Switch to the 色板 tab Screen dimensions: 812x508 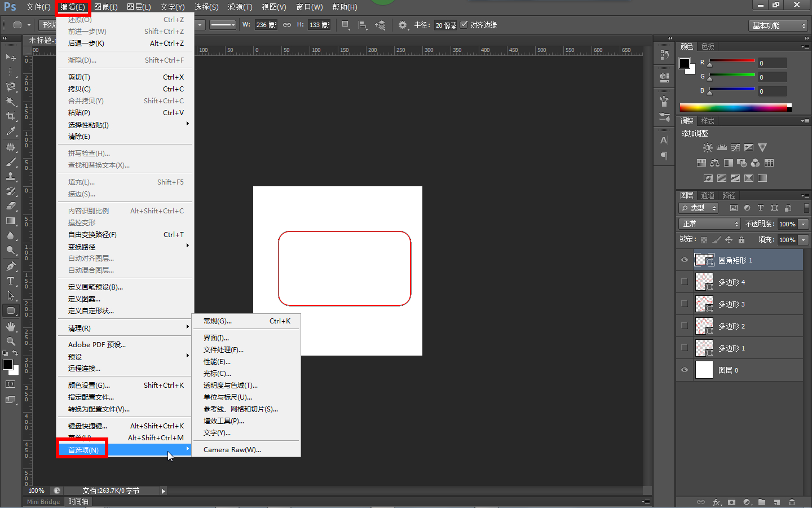pos(708,46)
